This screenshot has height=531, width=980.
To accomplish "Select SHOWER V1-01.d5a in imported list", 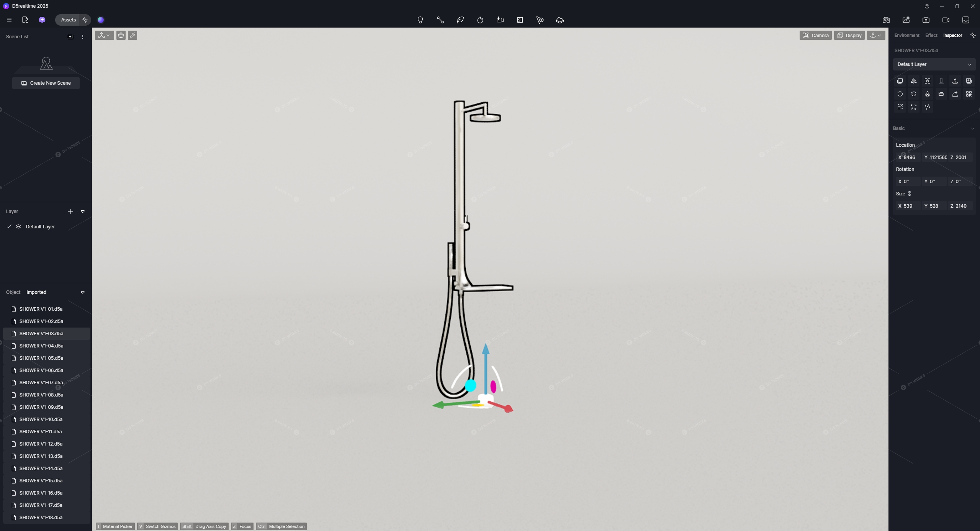I will point(47,309).
